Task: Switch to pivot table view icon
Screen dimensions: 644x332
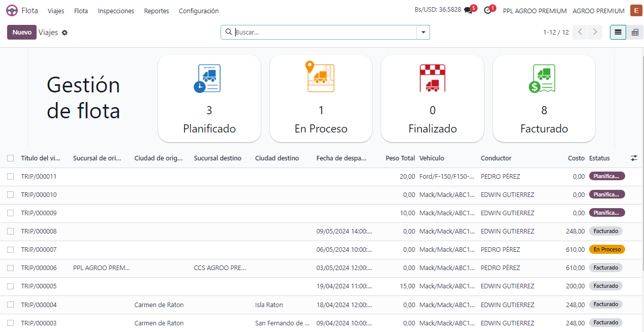Action: pyautogui.click(x=635, y=32)
